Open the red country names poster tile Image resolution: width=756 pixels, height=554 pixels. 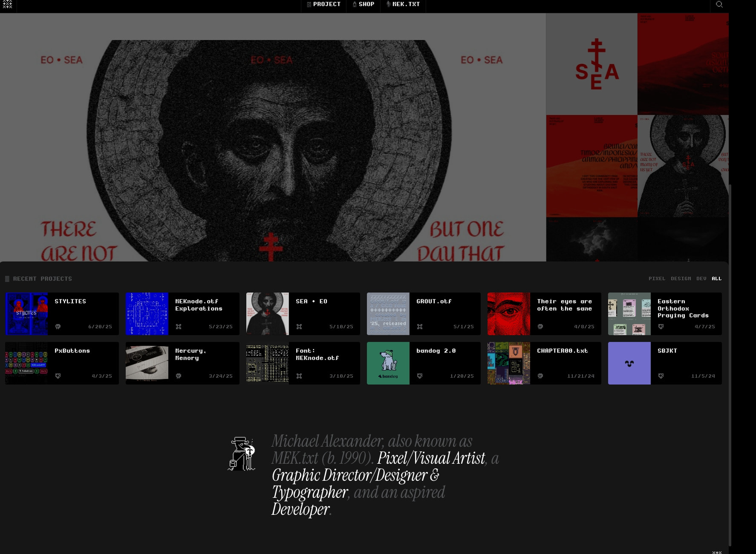592,166
